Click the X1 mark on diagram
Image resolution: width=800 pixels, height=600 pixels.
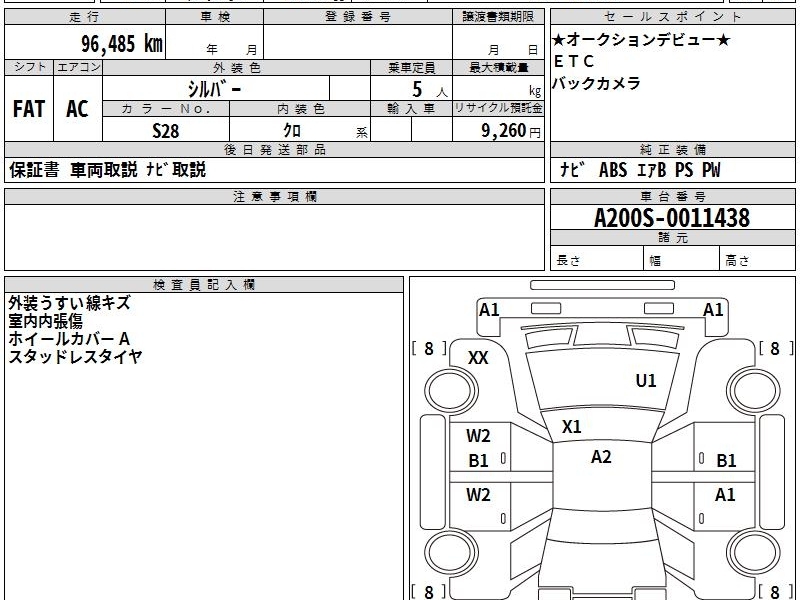coord(571,427)
